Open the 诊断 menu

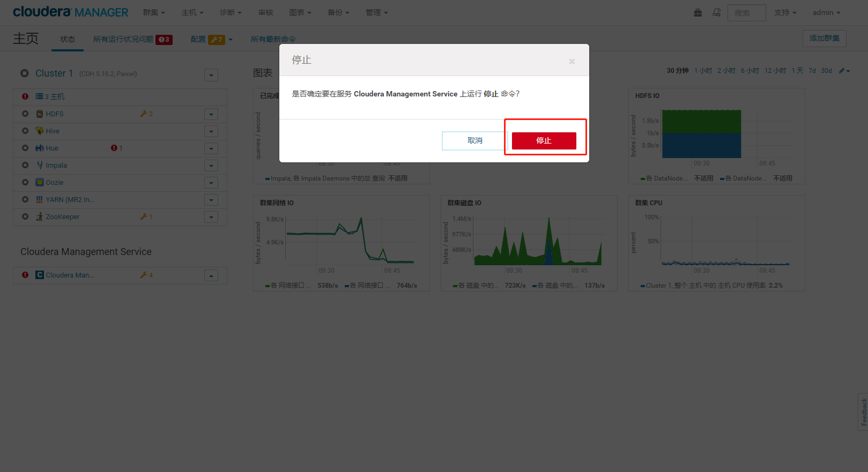(231, 12)
